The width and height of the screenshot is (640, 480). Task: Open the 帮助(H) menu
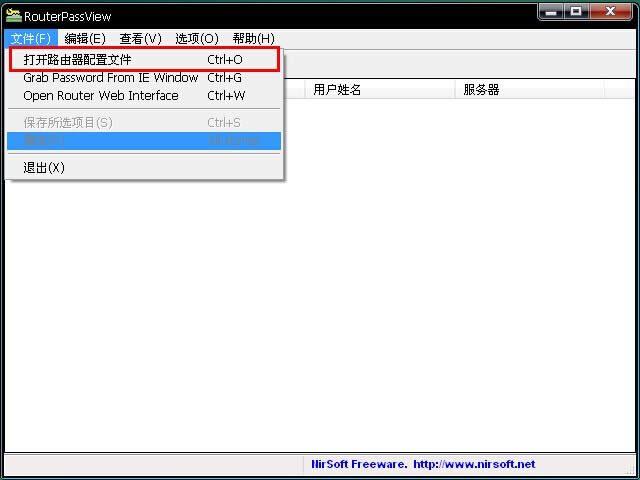point(253,39)
